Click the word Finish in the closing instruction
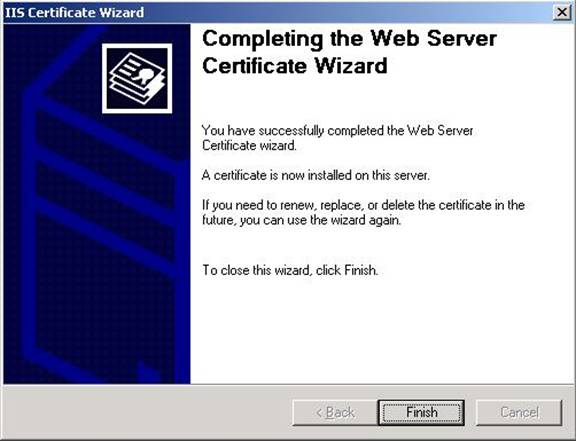 pyautogui.click(x=360, y=270)
